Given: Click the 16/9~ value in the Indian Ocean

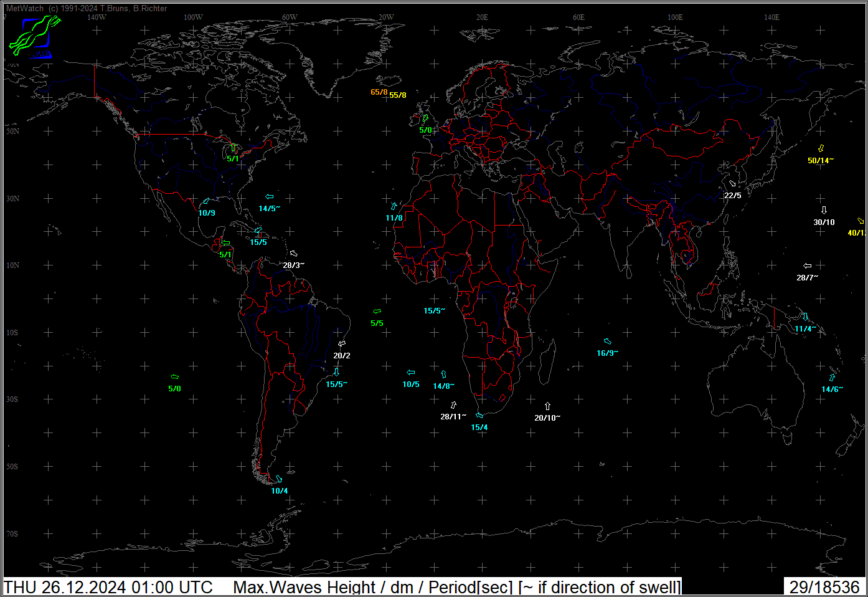Looking at the screenshot, I should click(x=608, y=353).
